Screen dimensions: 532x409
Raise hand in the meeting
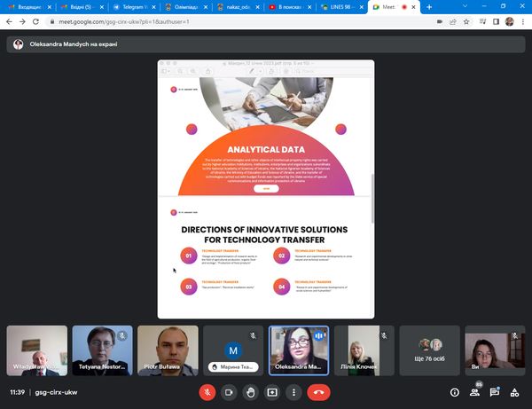click(251, 391)
